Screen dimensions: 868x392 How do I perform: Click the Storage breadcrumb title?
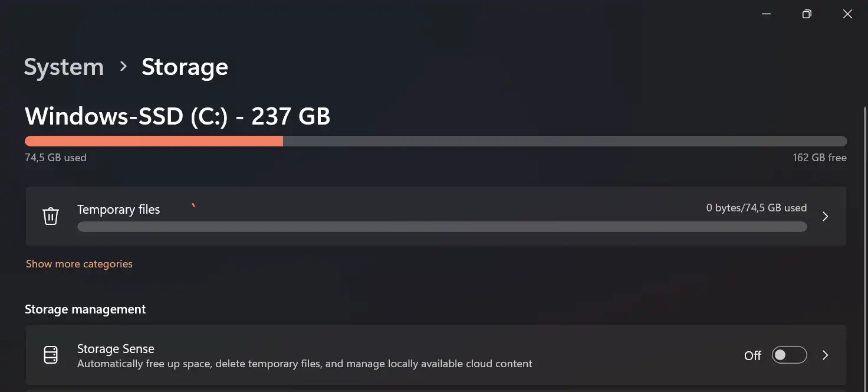pyautogui.click(x=185, y=67)
